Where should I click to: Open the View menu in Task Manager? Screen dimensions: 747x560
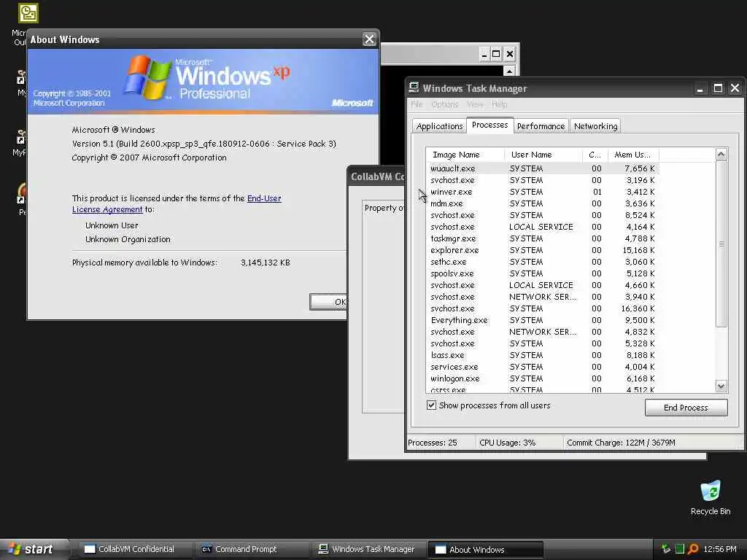(475, 104)
